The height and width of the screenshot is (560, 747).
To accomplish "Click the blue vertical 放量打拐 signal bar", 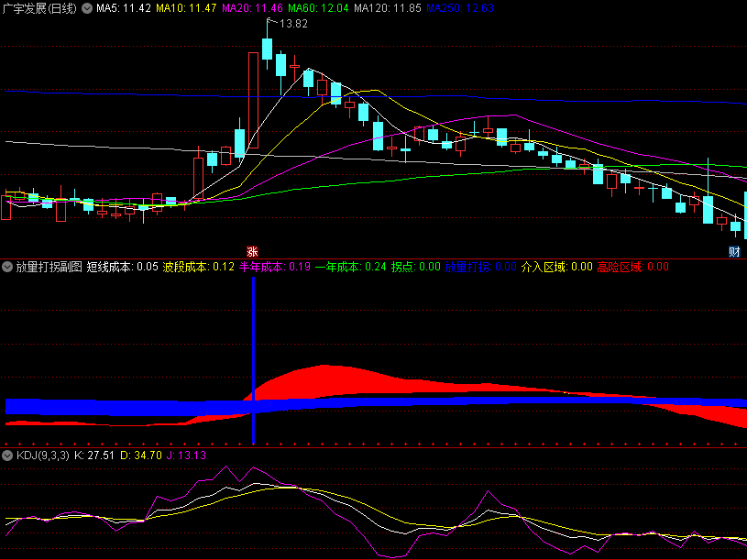I will coord(254,360).
